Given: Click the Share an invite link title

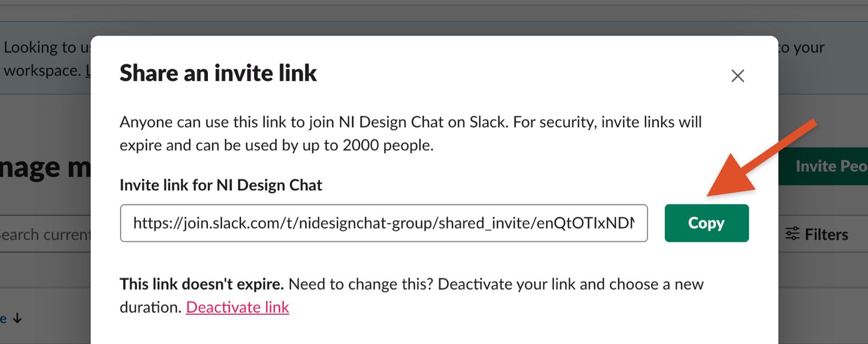Looking at the screenshot, I should (x=218, y=74).
